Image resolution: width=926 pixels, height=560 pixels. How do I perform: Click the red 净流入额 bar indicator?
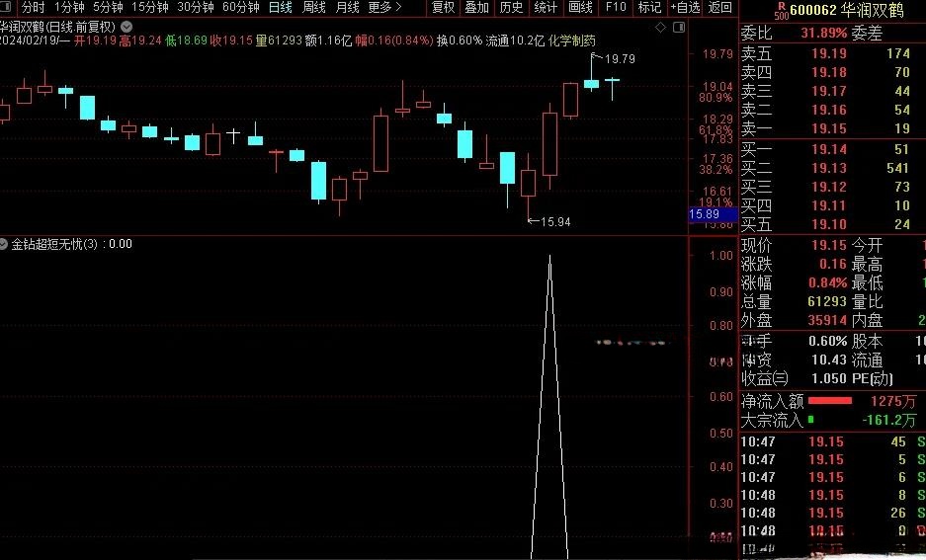click(x=828, y=401)
